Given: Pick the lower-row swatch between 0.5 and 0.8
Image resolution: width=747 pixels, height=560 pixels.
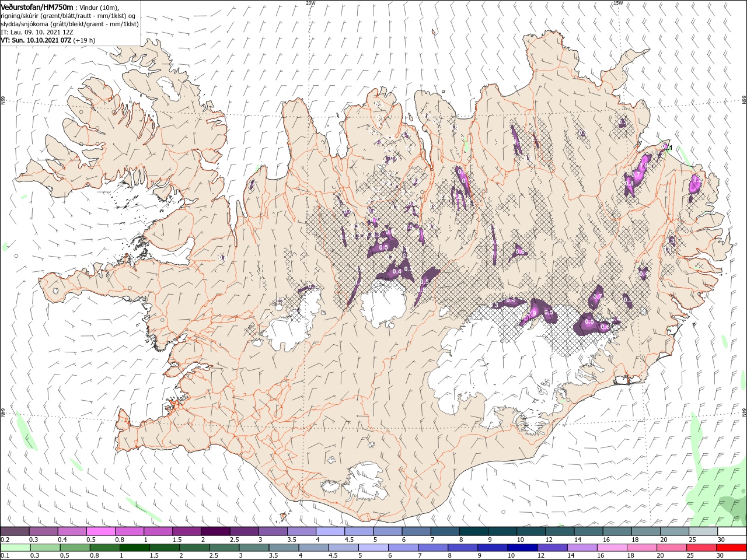Looking at the screenshot, I should click(75, 548).
